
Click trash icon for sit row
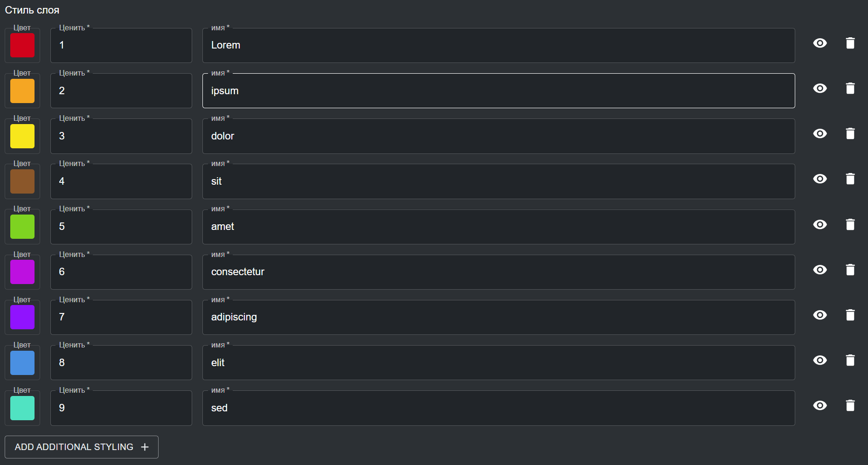click(850, 179)
